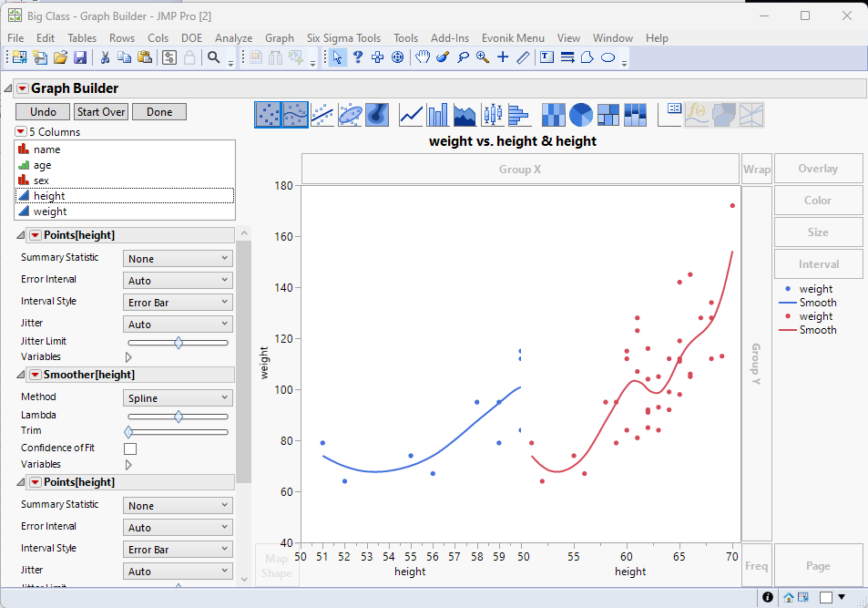The height and width of the screenshot is (608, 868).
Task: Click the New Data Table toolbar icon
Action: [19, 57]
